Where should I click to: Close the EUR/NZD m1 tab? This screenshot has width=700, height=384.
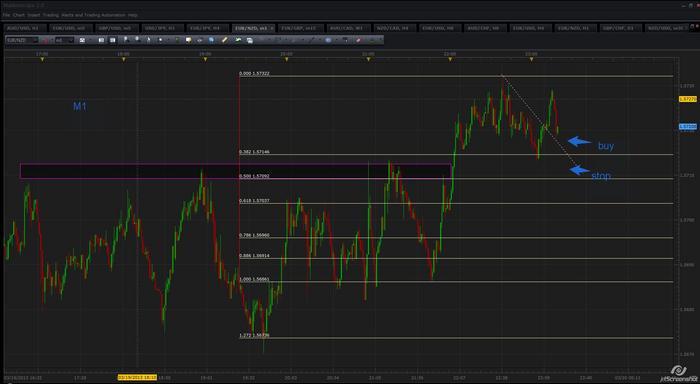click(x=272, y=28)
